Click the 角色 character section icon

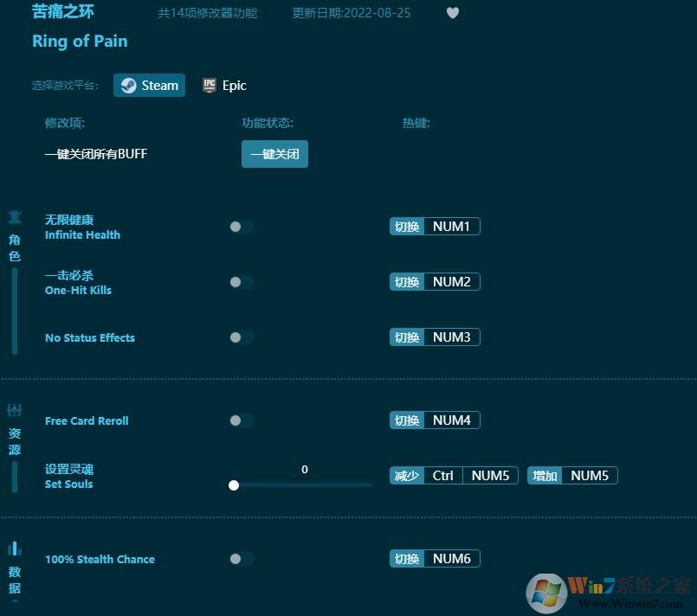[15, 217]
